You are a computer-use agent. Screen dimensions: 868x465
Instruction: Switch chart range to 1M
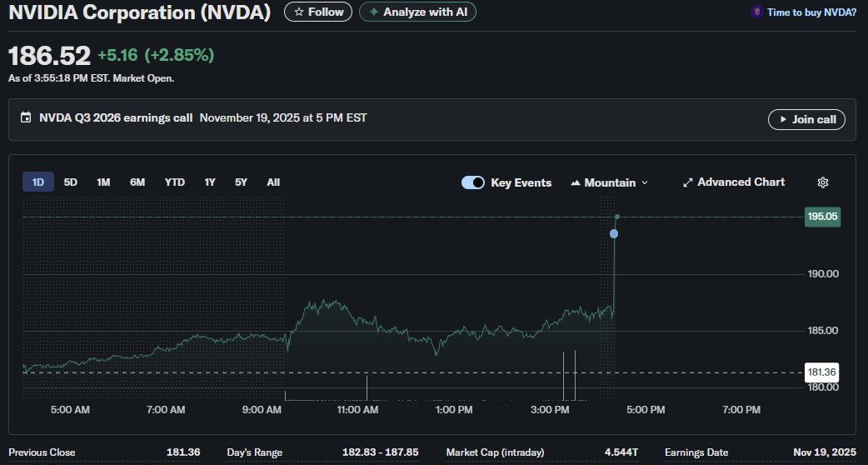pyautogui.click(x=103, y=182)
